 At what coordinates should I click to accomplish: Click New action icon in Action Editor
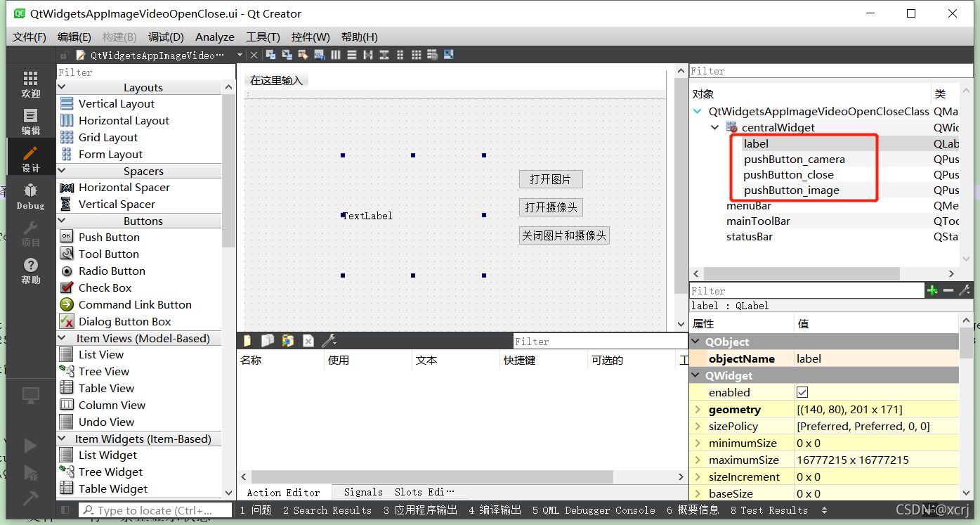(x=247, y=341)
